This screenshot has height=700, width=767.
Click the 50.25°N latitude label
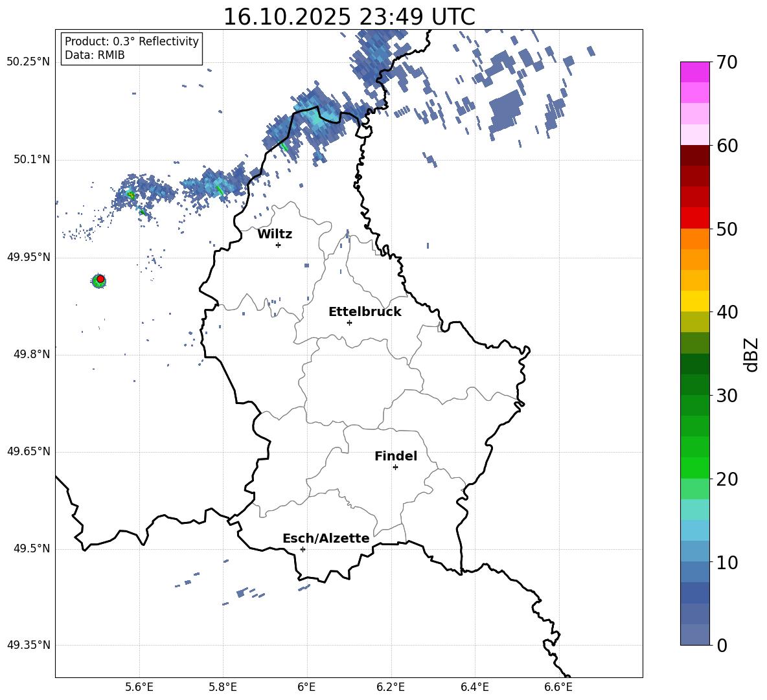(x=29, y=62)
